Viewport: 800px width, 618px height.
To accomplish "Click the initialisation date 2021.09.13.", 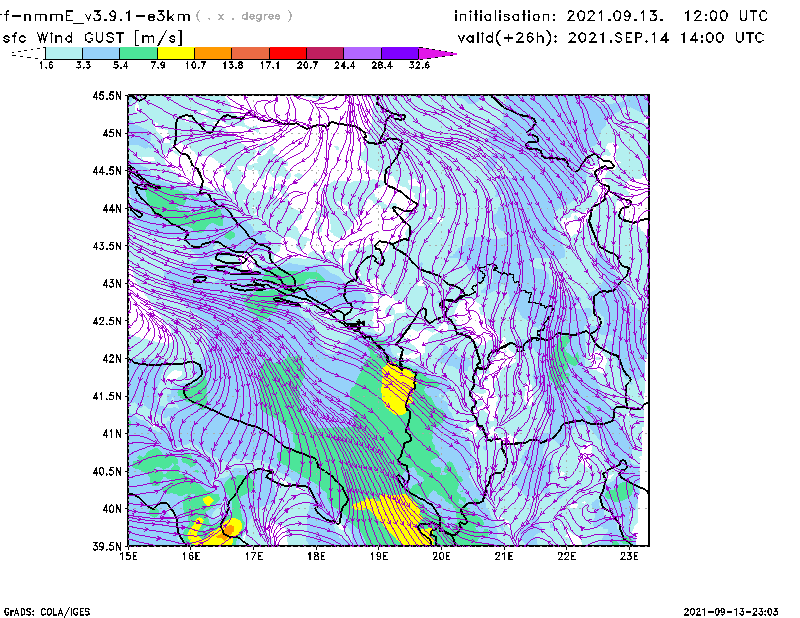I will click(615, 16).
